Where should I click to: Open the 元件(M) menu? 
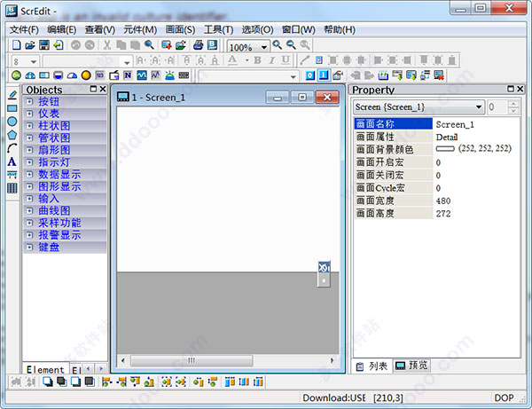pyautogui.click(x=140, y=30)
